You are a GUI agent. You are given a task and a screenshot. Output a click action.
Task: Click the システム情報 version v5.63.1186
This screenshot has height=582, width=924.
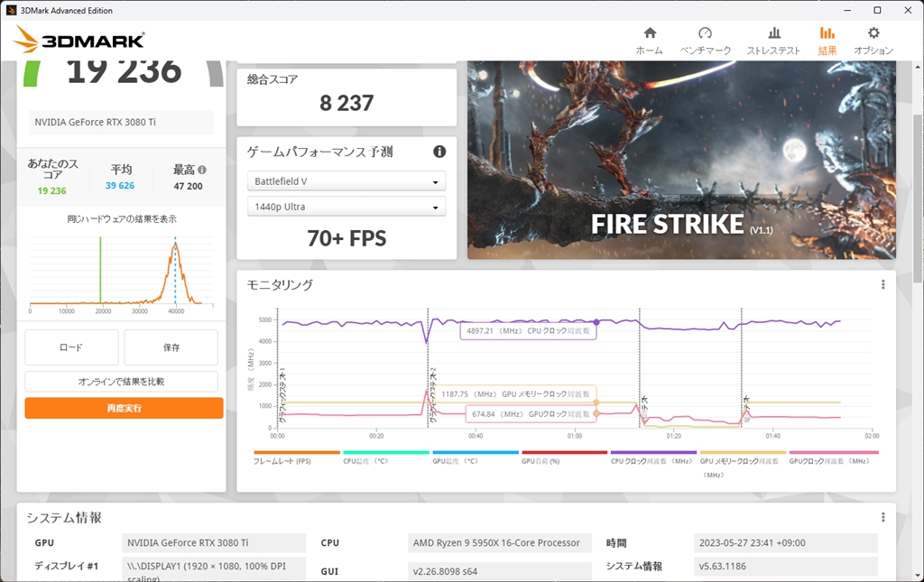coord(786,566)
